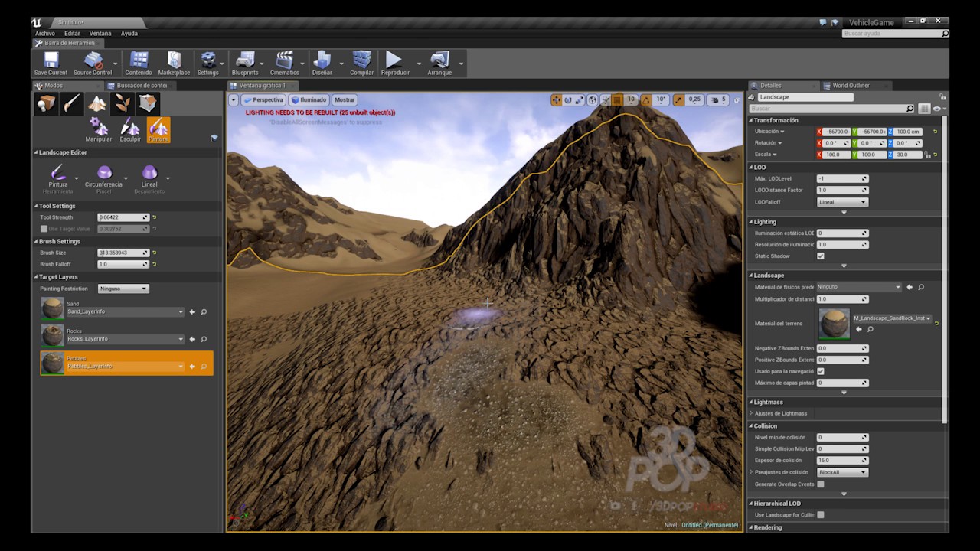Select the Pintura paint mode icon
980x551 pixels.
point(158,129)
